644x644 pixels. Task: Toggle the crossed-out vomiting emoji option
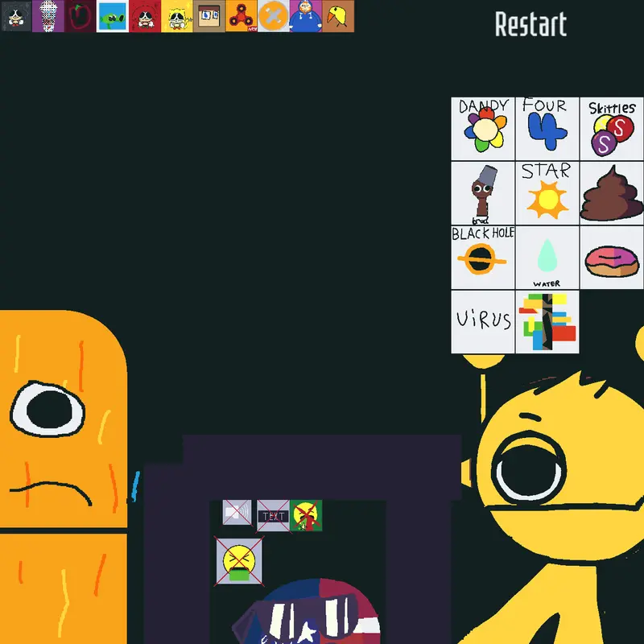click(x=239, y=561)
